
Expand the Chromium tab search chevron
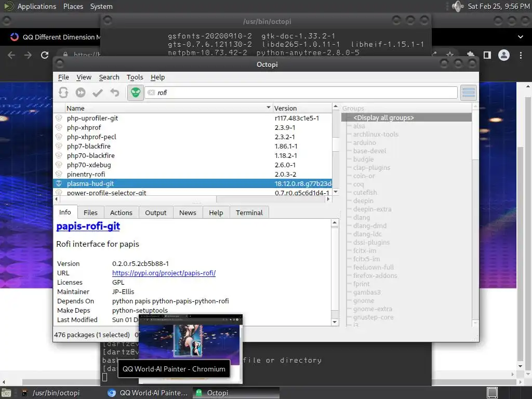pos(521,37)
